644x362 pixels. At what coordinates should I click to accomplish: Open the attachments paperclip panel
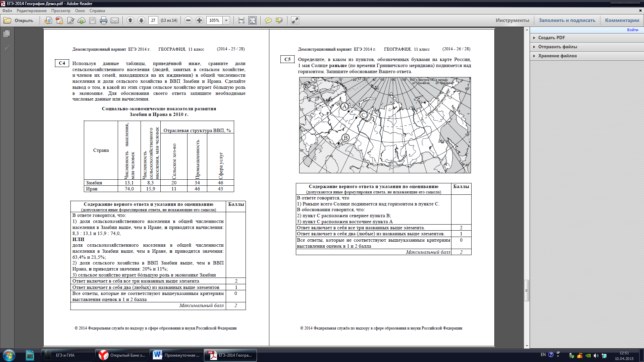point(6,48)
